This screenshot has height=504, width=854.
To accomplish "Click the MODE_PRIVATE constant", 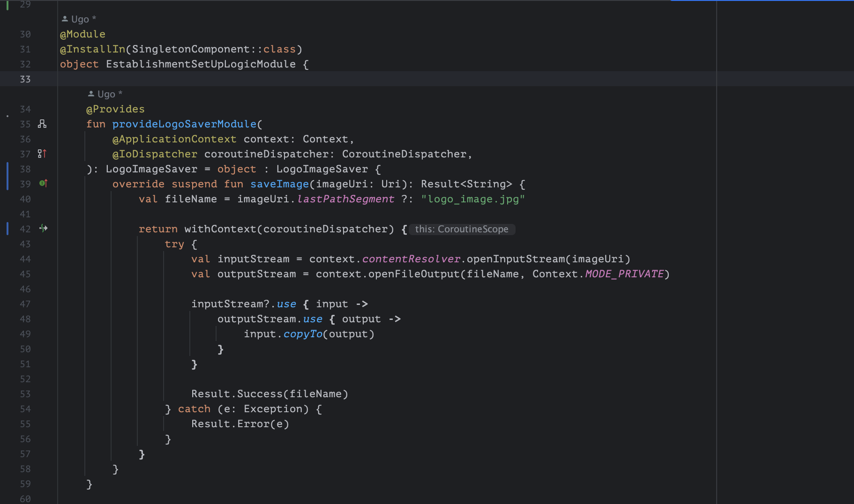I will click(x=624, y=274).
